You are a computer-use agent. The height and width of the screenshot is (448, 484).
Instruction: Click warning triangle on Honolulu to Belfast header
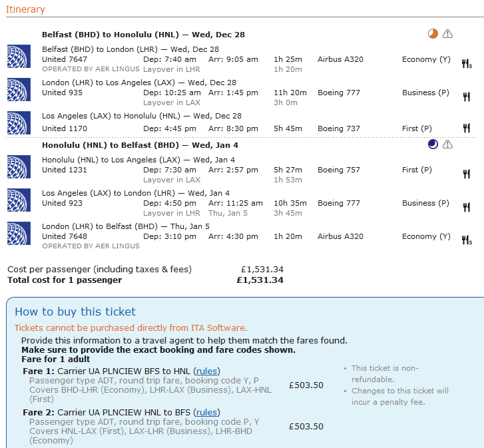click(x=447, y=144)
